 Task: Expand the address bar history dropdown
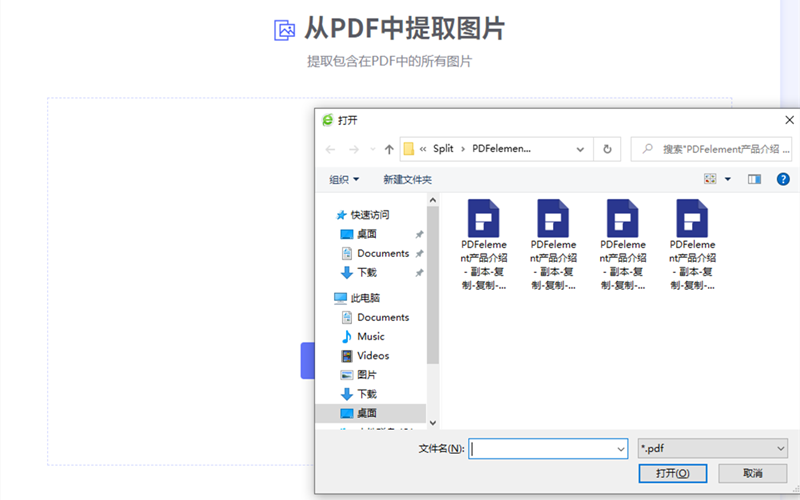click(x=580, y=149)
